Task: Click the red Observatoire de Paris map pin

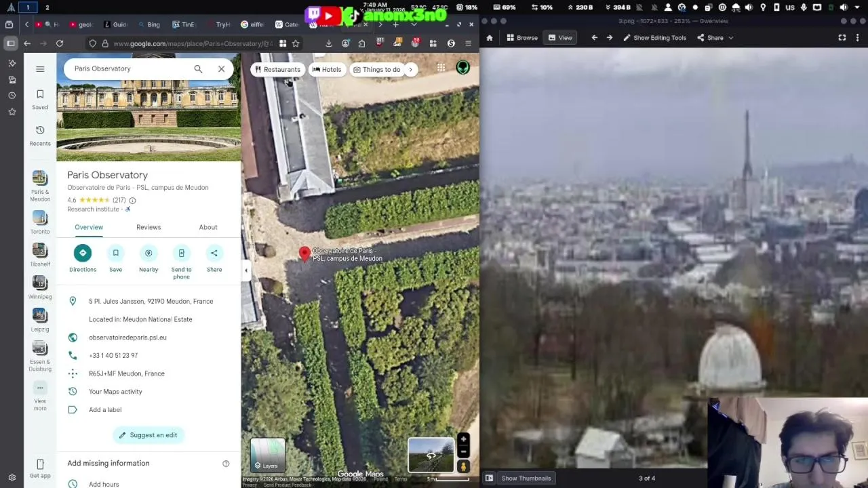Action: coord(304,253)
